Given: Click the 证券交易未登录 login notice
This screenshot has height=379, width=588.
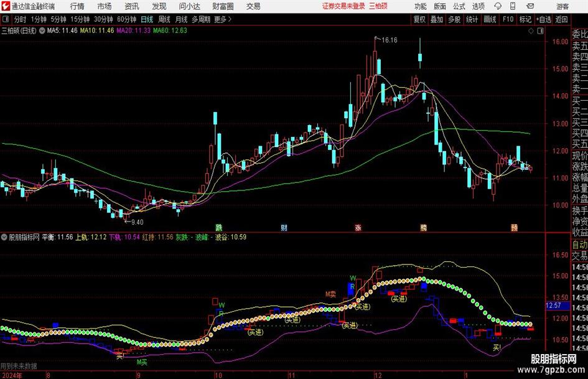Looking at the screenshot, I should (x=343, y=6).
